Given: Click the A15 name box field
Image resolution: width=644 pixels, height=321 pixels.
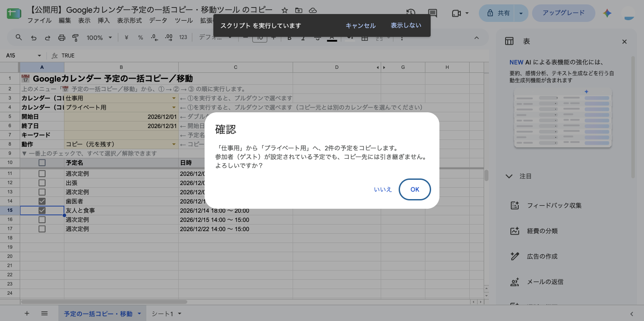Looking at the screenshot, I should (x=20, y=56).
